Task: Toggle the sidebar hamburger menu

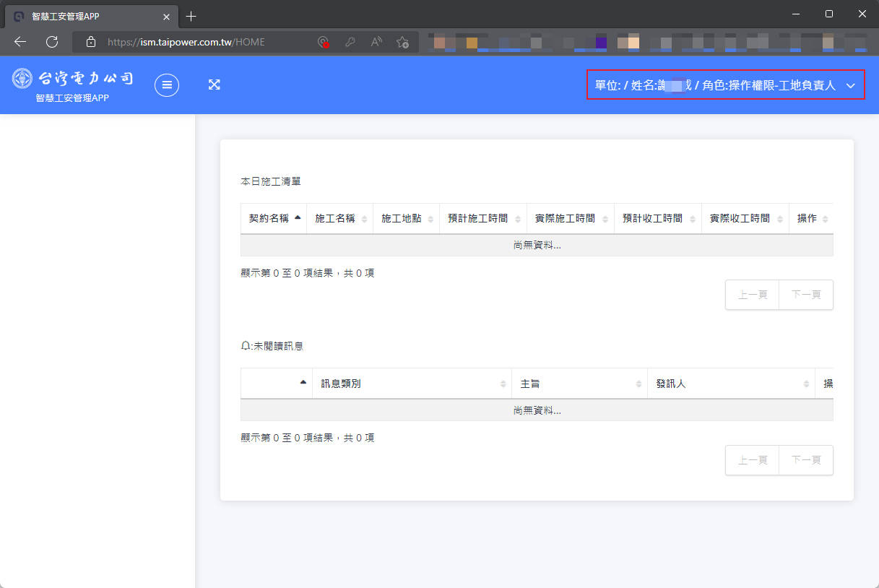Action: [x=167, y=85]
